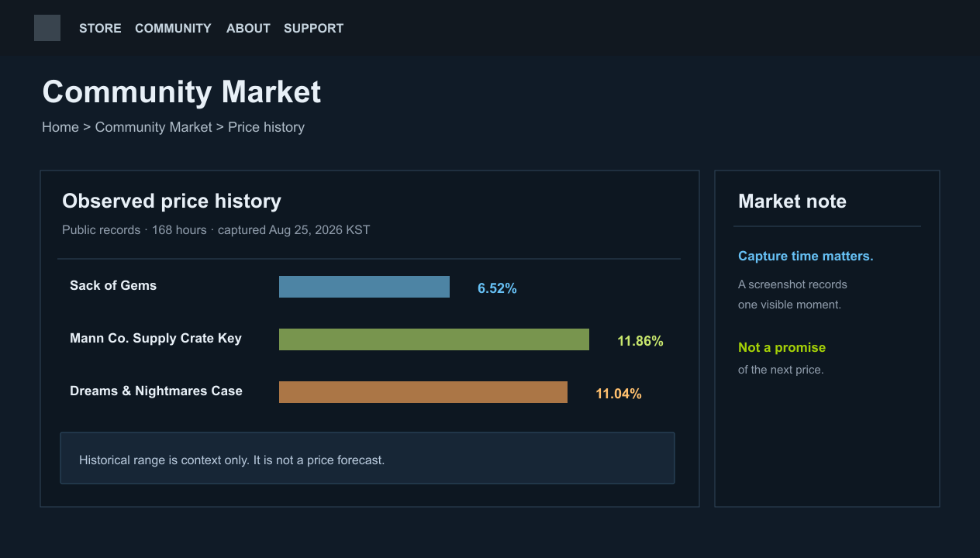
Task: Follow the Home breadcrumb link
Action: click(x=60, y=127)
